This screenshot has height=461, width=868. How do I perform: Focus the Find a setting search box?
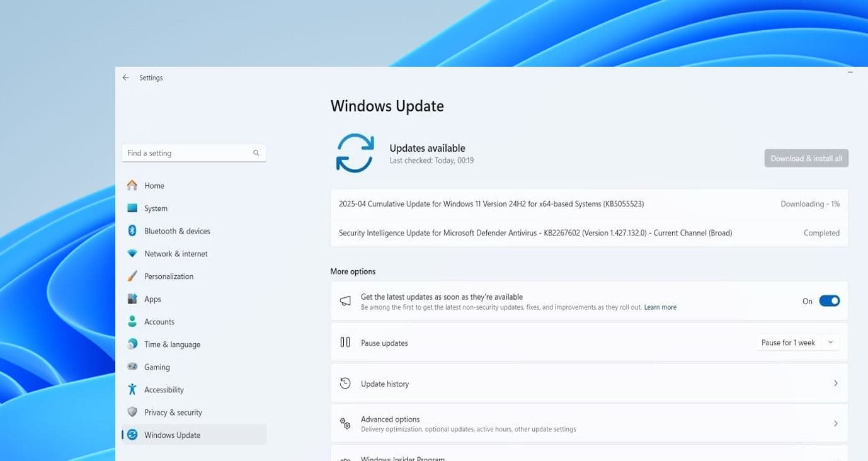194,153
